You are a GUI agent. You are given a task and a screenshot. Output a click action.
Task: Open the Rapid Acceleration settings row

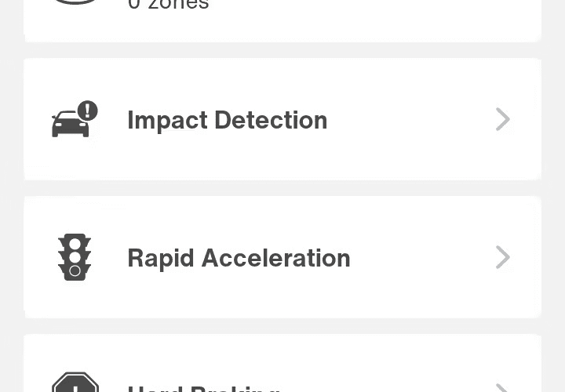282,257
